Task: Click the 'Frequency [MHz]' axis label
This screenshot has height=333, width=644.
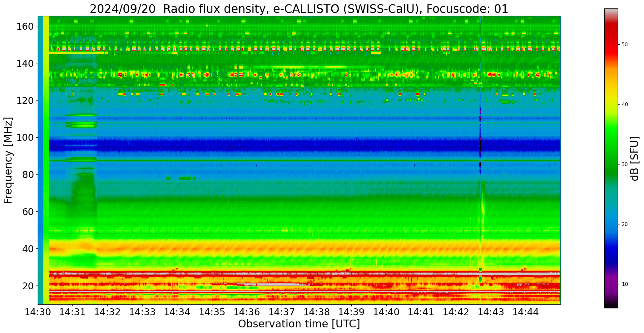Action: click(8, 160)
